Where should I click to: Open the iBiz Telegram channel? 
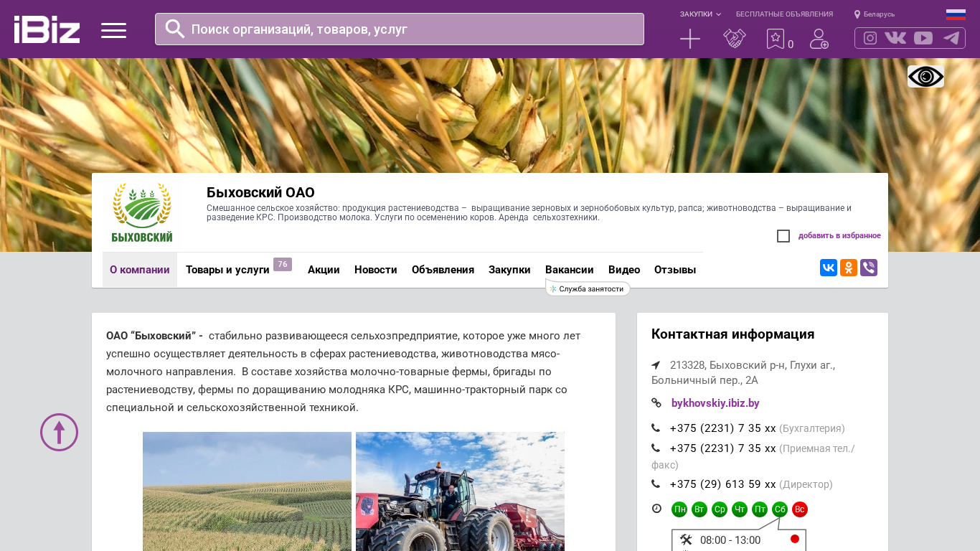point(951,38)
